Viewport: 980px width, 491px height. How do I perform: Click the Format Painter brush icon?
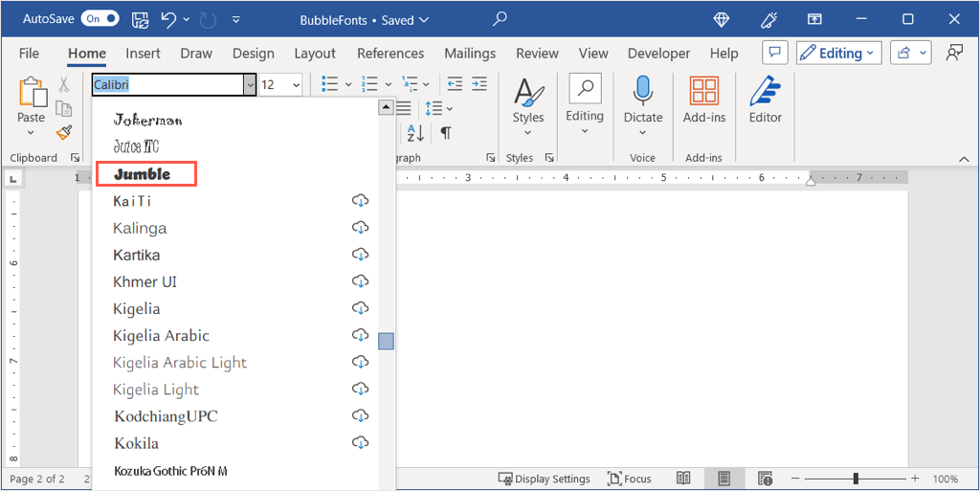[x=64, y=132]
